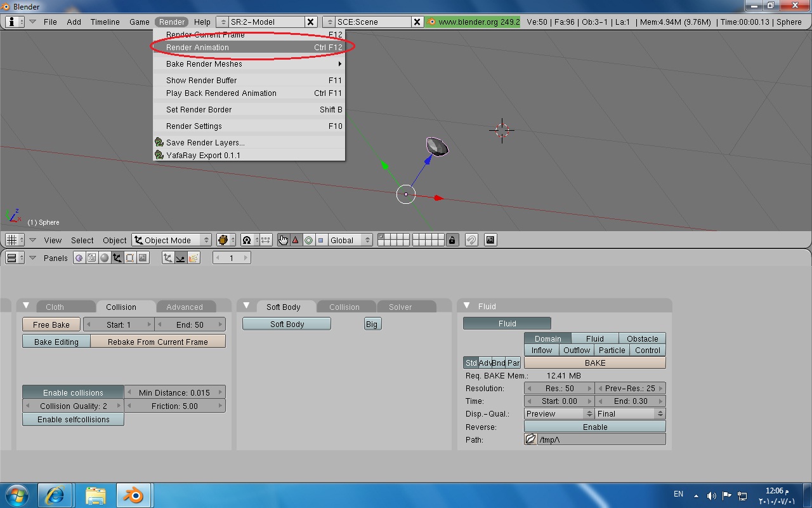Select the scale manipulator square icon
This screenshot has width=812, height=508.
320,240
